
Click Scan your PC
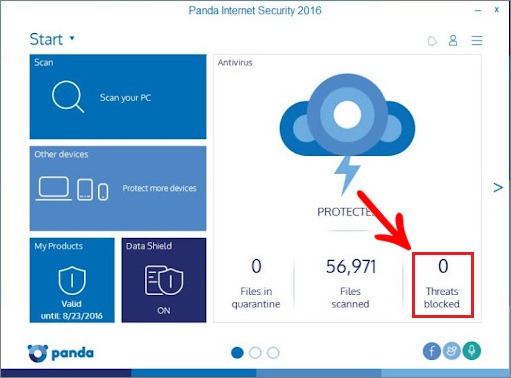point(125,98)
